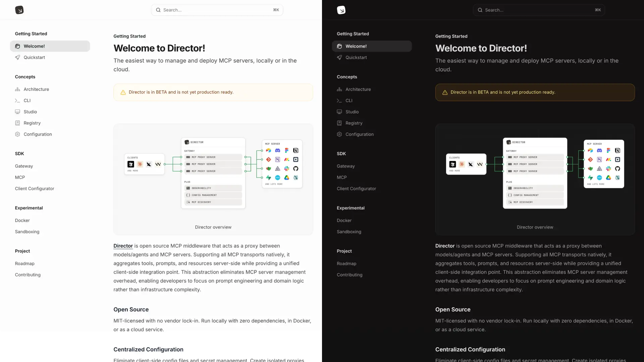Screen dimensions: 644x362
Task: Select Quickstart under Getting Started
Action: (35, 57)
